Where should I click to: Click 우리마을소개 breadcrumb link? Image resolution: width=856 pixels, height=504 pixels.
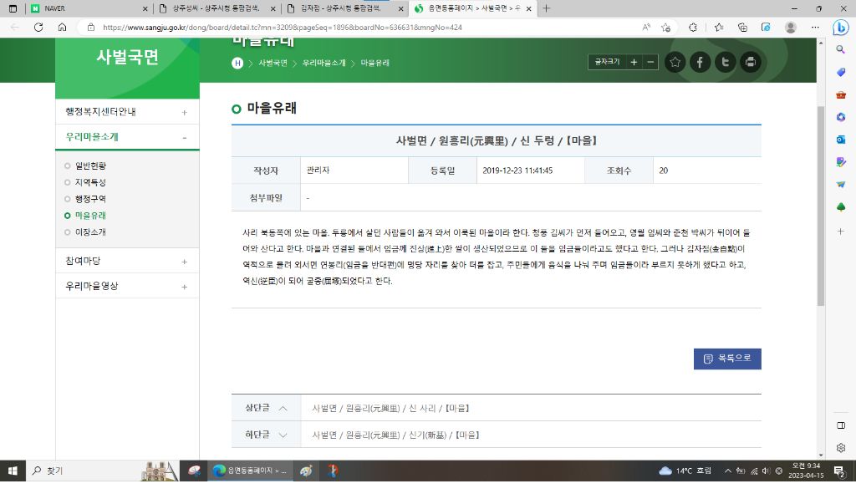coord(324,63)
